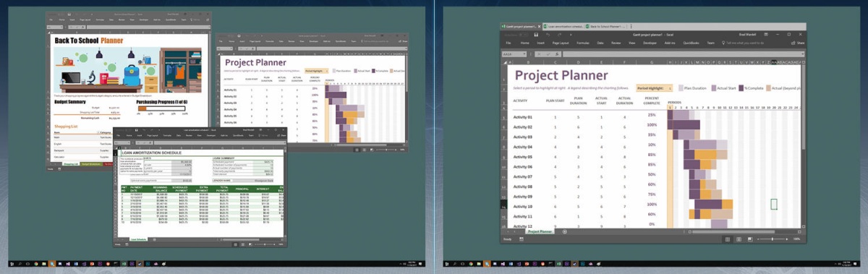868x274 pixels.
Task: Add a new sheet with plus icon
Action: (x=565, y=231)
